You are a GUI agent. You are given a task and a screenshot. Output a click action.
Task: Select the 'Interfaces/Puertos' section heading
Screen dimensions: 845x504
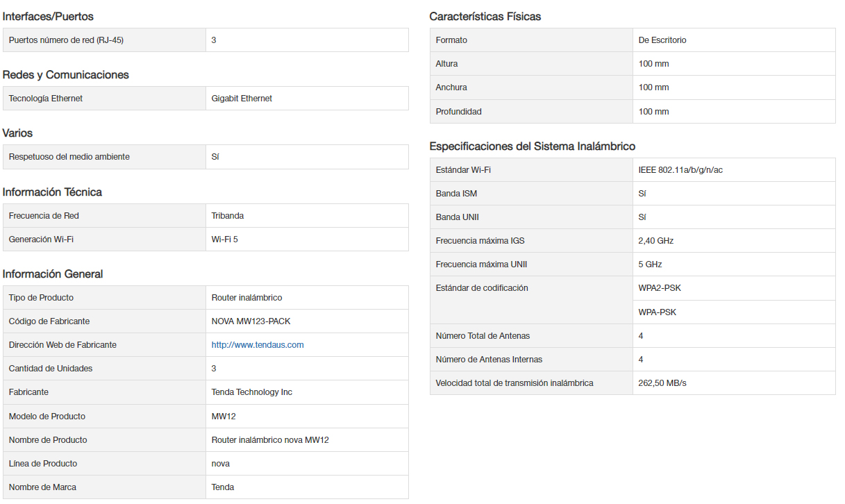tap(48, 16)
